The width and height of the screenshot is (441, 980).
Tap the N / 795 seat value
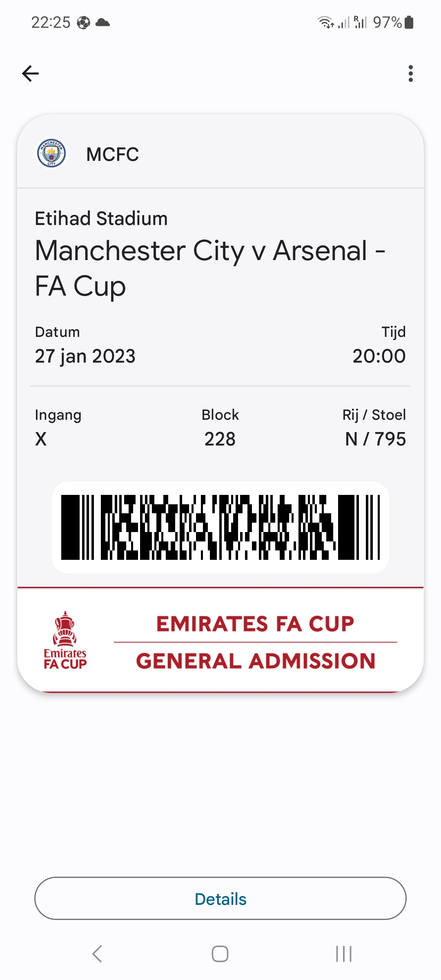(375, 439)
